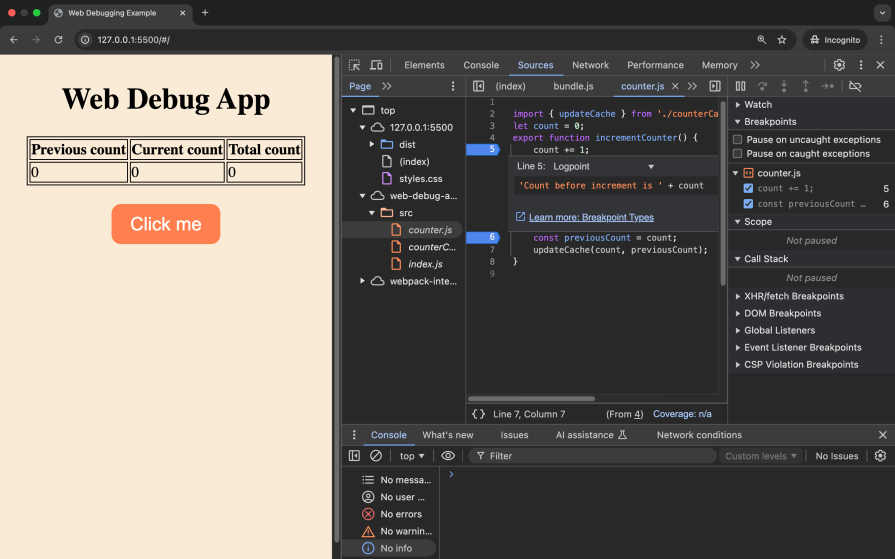Click the clear console icon
895x559 pixels.
(x=376, y=456)
